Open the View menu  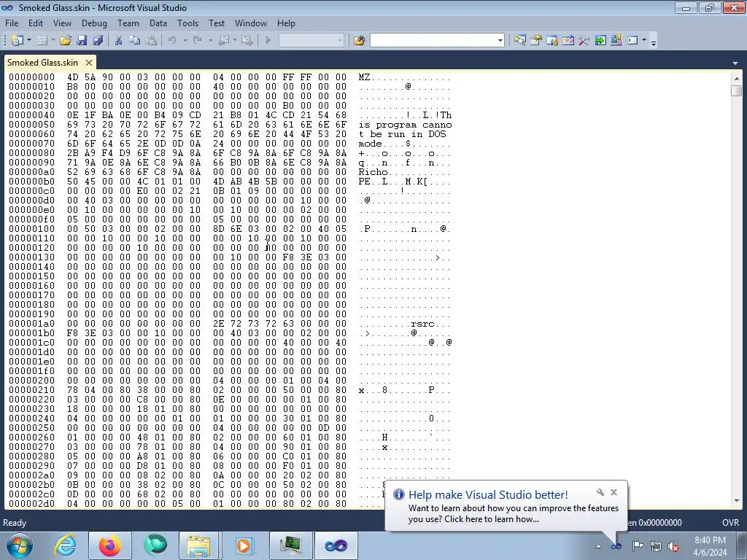[62, 23]
